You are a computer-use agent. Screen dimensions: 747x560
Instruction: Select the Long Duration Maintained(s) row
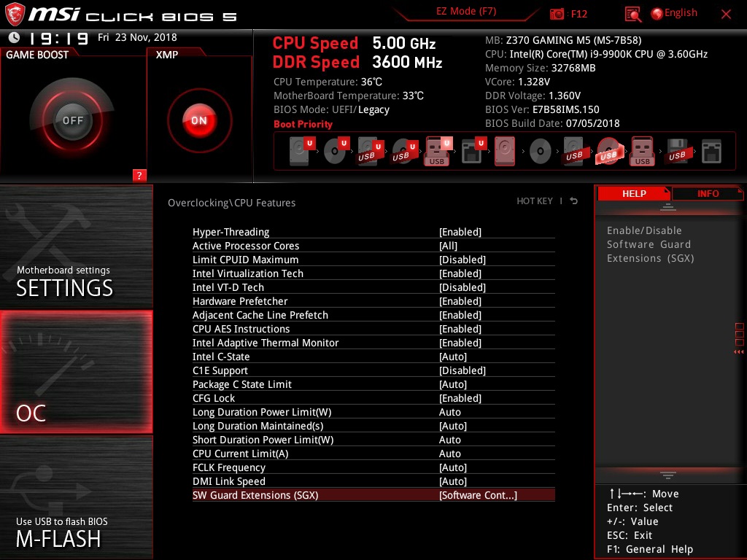tap(373, 426)
